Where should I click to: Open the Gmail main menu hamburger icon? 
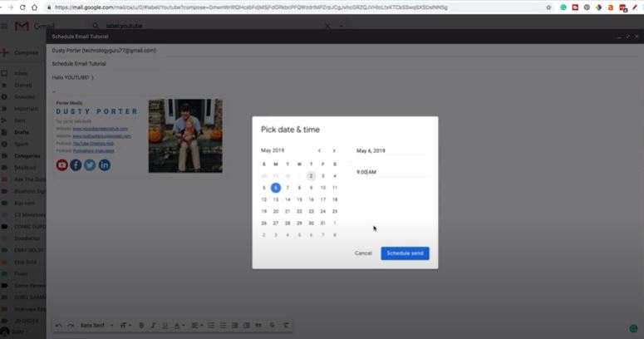coord(4,26)
